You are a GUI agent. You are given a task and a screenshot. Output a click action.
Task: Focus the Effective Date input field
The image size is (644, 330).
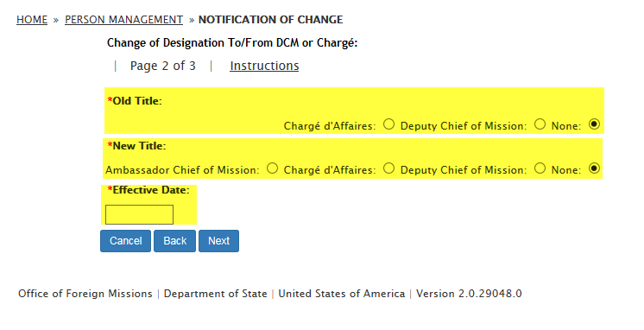click(x=139, y=214)
